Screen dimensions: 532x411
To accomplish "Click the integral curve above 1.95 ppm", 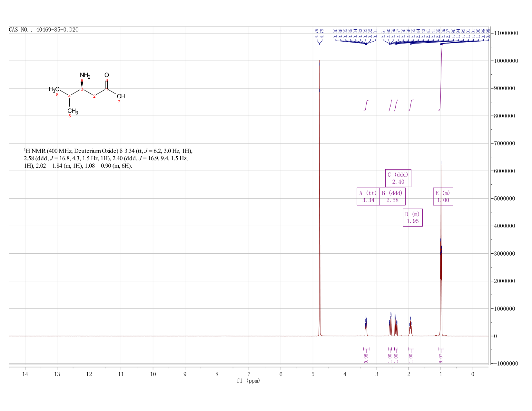I will point(411,105).
